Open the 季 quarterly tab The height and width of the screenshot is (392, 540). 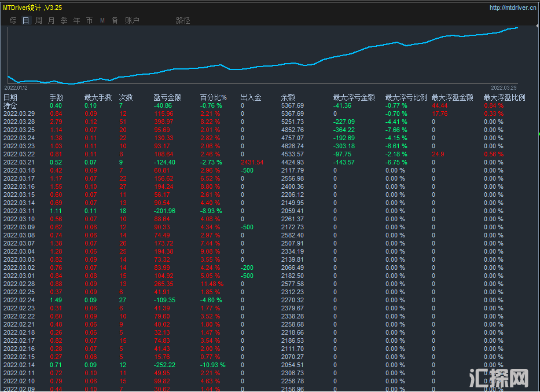[x=64, y=20]
